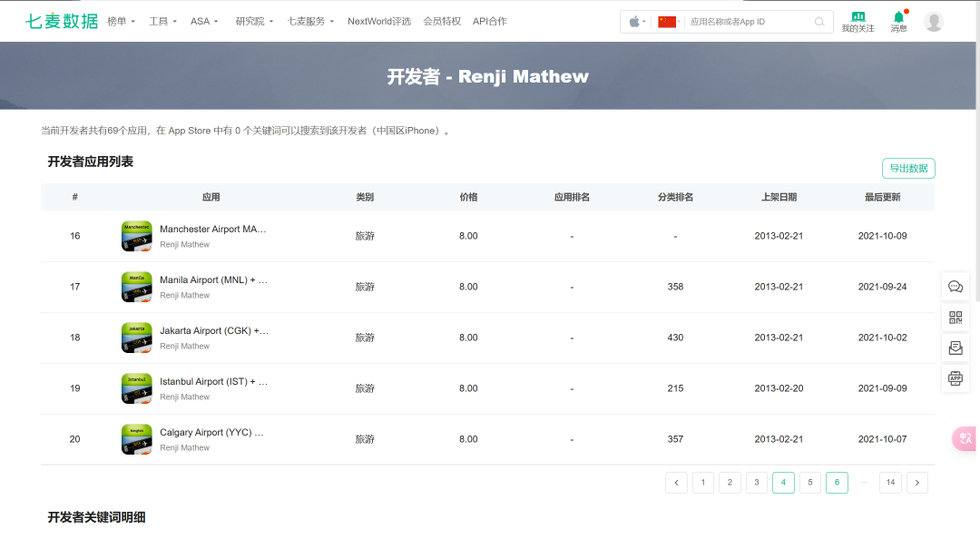Open Manila Airport (MNL) app link
Viewport: 980px width, 539px height.
(214, 279)
